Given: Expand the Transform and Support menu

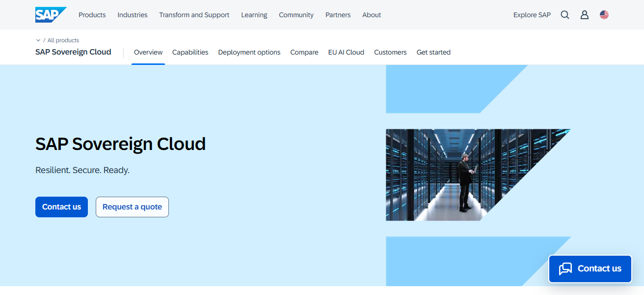Looking at the screenshot, I should coord(194,15).
